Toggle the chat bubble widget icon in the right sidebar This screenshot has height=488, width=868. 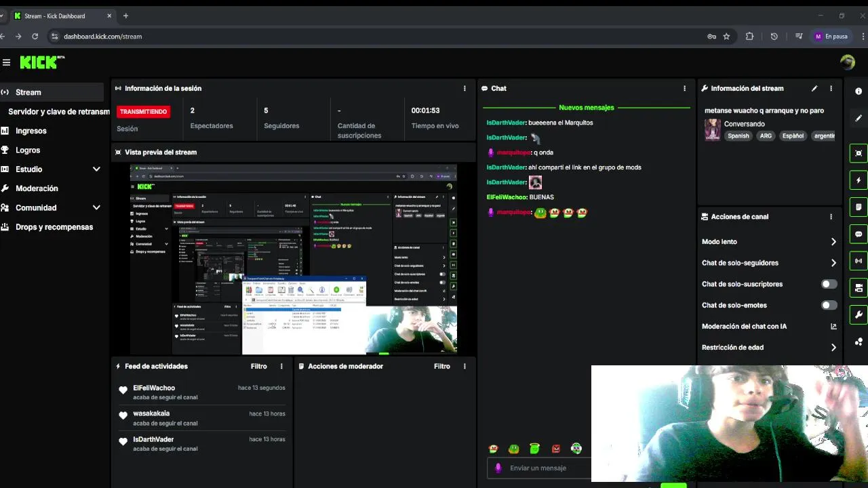click(x=859, y=234)
